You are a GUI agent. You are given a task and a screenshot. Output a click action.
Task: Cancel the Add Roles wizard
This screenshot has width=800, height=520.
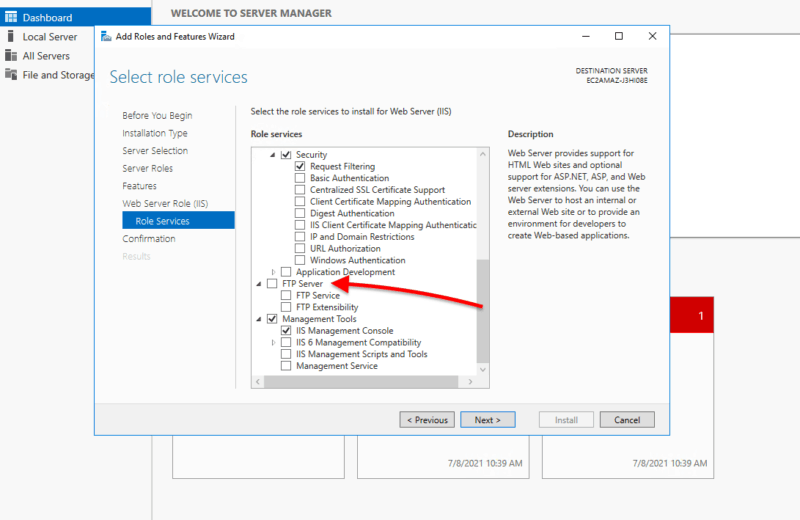click(x=627, y=420)
